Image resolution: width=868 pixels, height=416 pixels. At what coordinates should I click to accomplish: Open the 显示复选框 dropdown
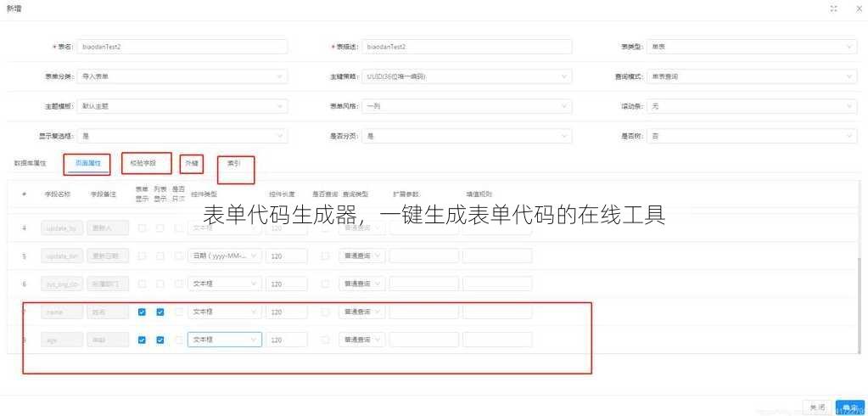click(182, 136)
